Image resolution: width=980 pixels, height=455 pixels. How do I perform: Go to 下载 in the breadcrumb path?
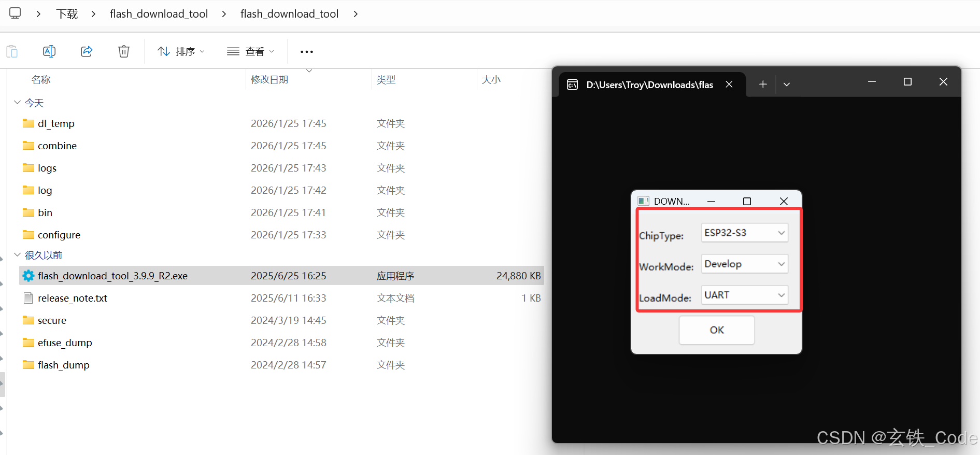click(x=67, y=14)
